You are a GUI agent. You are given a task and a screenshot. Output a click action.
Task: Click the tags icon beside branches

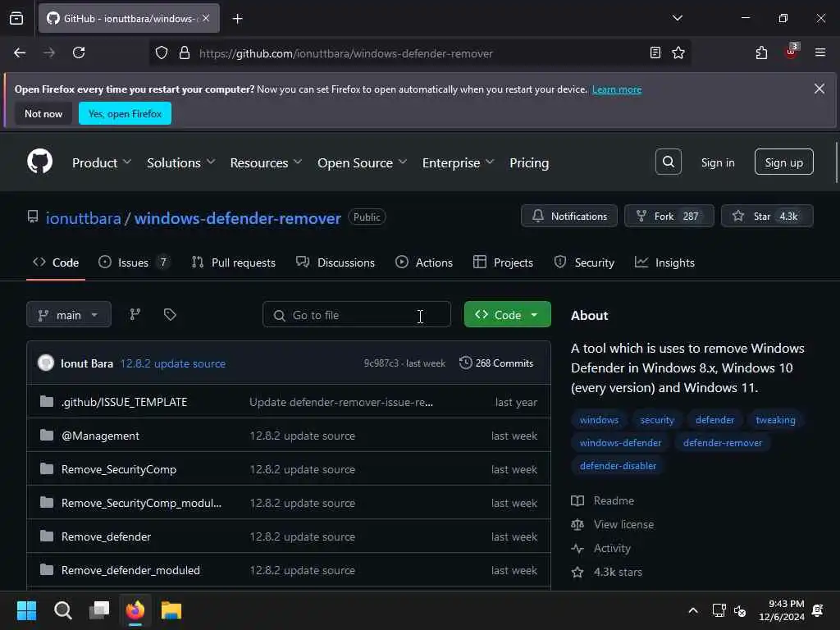pyautogui.click(x=170, y=314)
